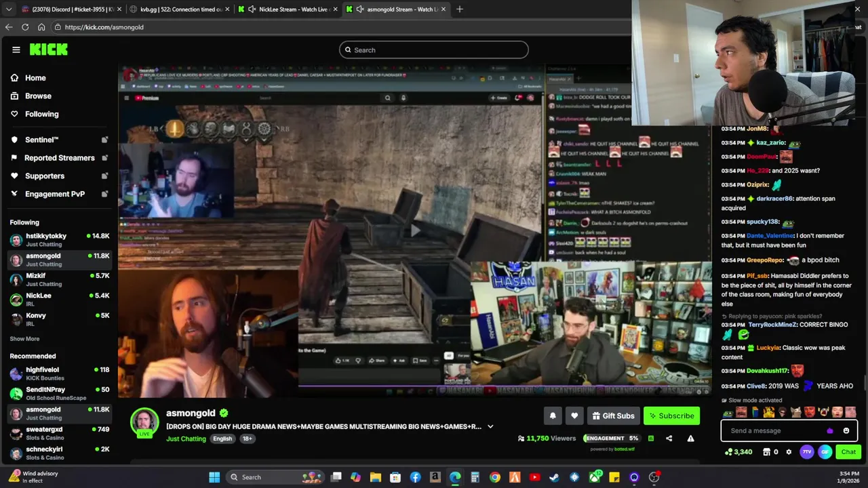Open YouTube taskbar icon
Viewport: 868px width, 488px height.
click(535, 477)
